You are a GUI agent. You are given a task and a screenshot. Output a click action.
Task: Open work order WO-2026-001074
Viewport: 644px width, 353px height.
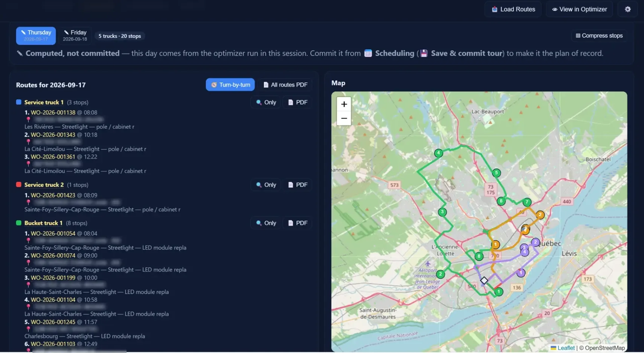pos(53,255)
